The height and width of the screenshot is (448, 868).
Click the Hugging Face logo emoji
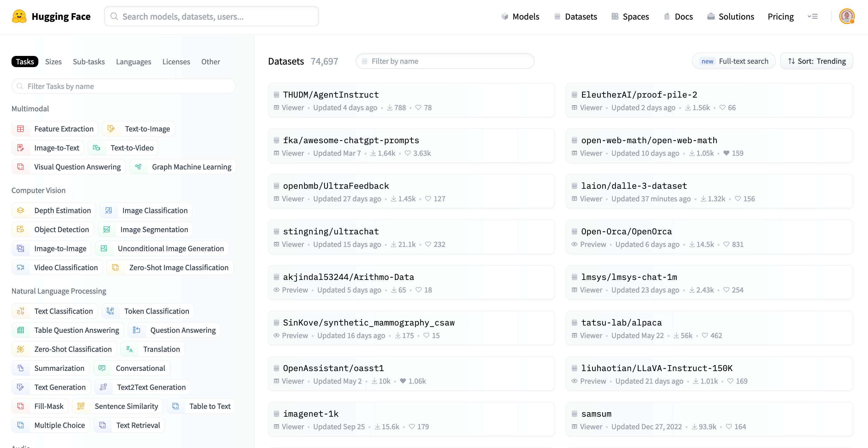click(19, 16)
